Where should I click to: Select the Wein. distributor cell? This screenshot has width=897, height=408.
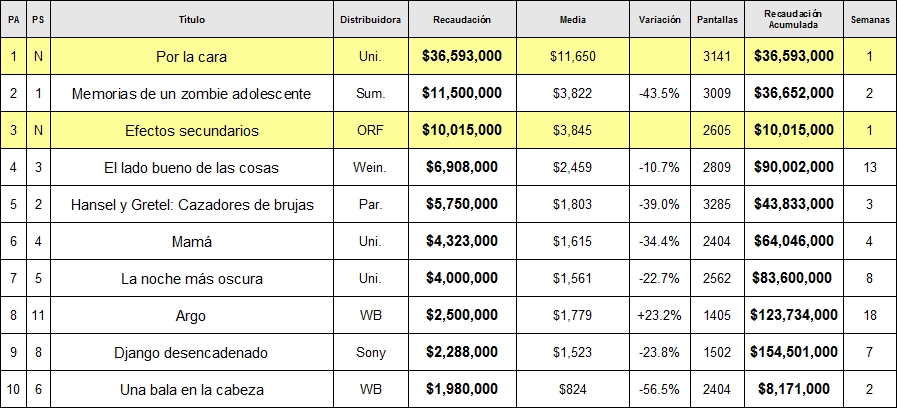coord(371,167)
